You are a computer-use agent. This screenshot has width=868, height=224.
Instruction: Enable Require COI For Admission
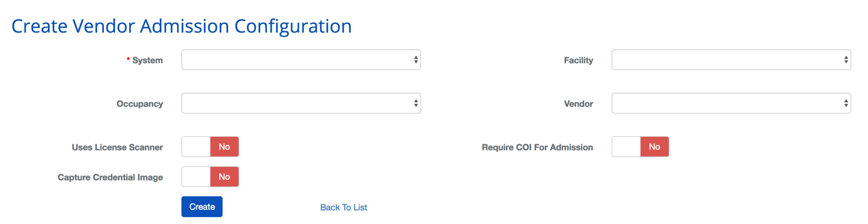tap(641, 147)
